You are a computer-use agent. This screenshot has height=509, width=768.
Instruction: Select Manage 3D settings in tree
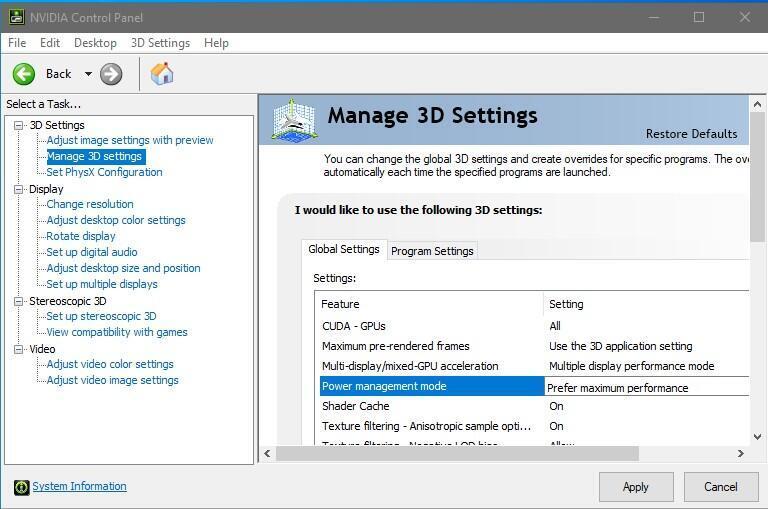(x=96, y=156)
